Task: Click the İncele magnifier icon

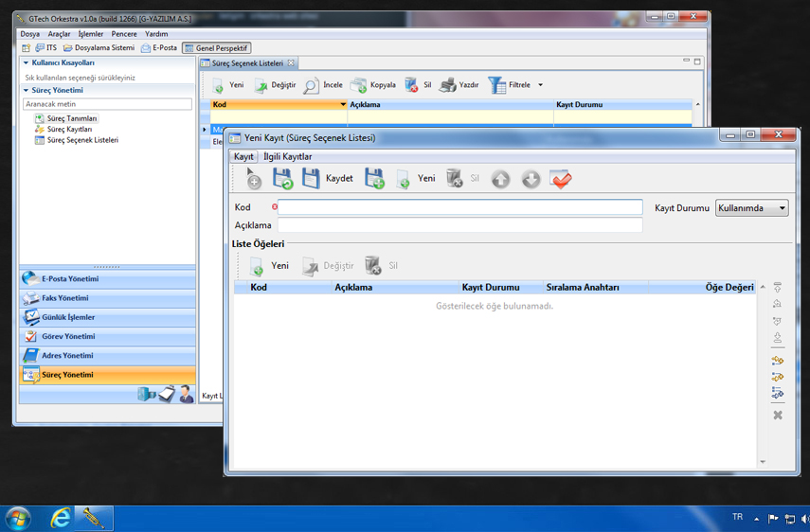Action: (x=312, y=85)
